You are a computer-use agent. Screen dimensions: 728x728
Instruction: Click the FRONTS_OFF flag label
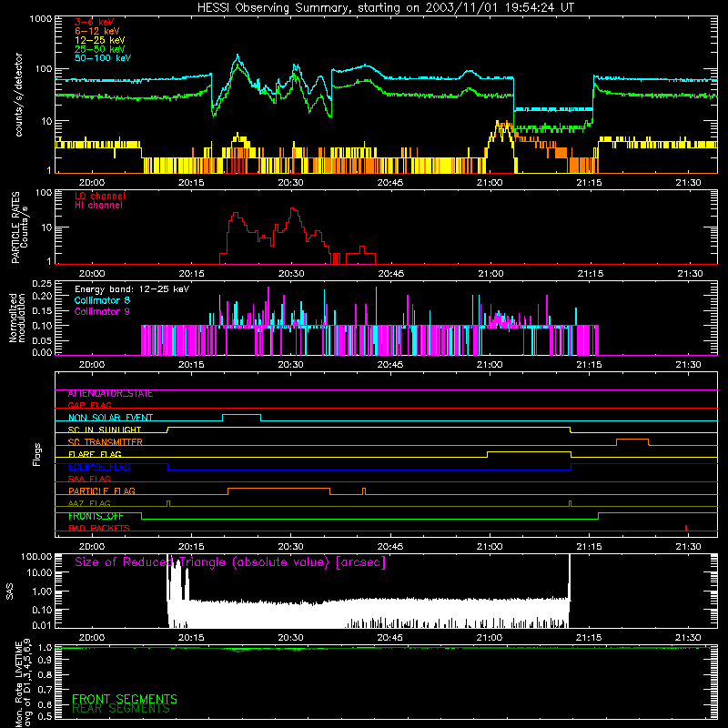point(96,516)
